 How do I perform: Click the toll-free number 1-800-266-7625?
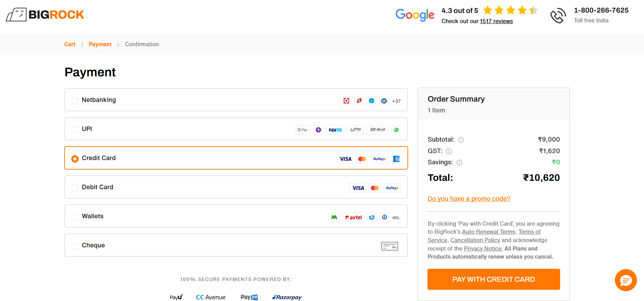point(601,11)
